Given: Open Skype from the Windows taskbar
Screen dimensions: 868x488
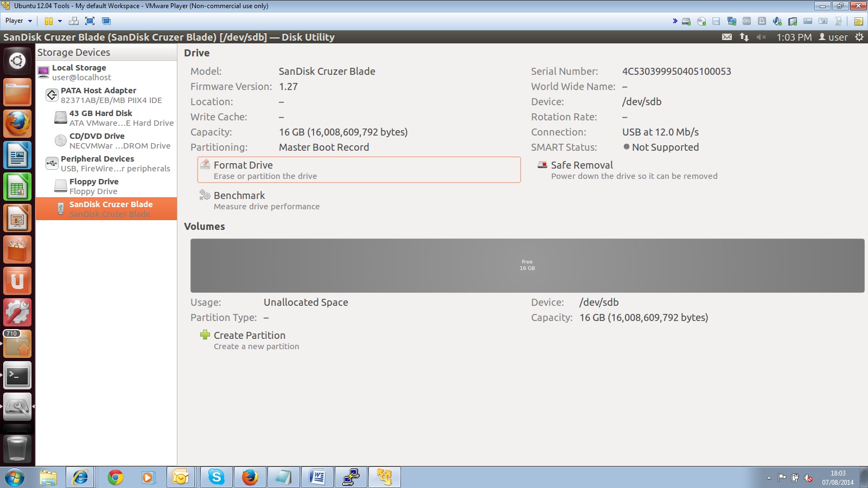Looking at the screenshot, I should click(x=216, y=477).
